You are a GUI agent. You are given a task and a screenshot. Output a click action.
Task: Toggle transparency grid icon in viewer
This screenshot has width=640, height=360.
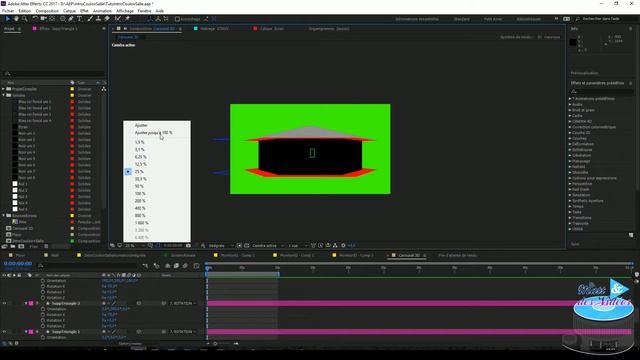(247, 246)
